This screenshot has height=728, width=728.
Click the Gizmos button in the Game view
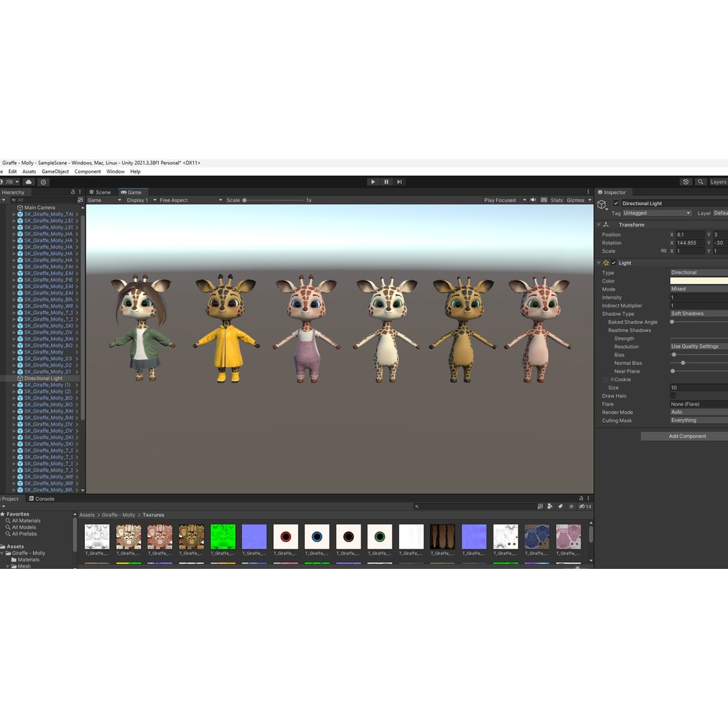coord(575,200)
